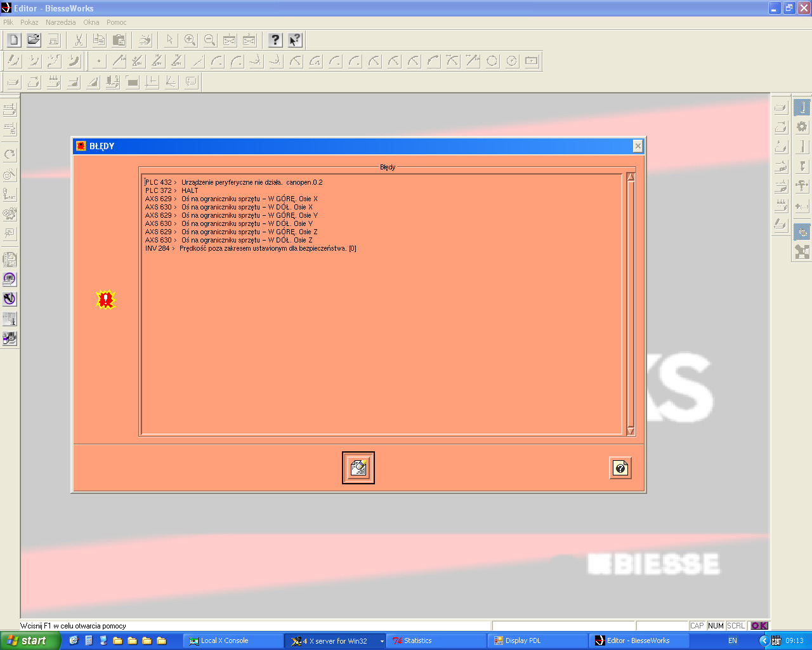Viewport: 812px width, 650px height.
Task: Select the single point drawing tool
Action: coord(98,61)
